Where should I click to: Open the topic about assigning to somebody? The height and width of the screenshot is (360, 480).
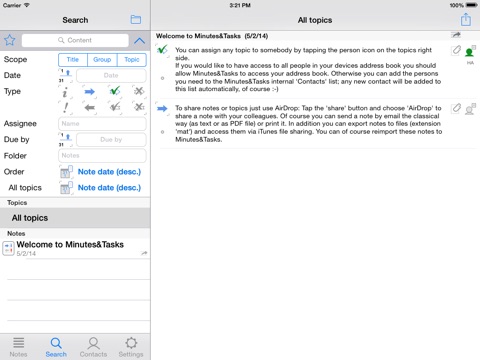[x=308, y=69]
